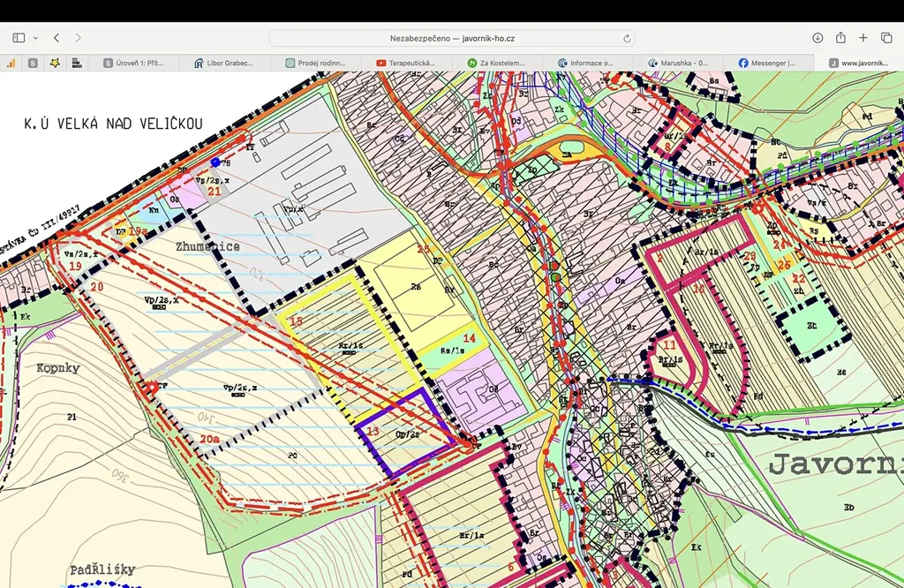The width and height of the screenshot is (904, 588).
Task: Open the sidebar tab group dropdown chevron
Action: pyautogui.click(x=35, y=38)
